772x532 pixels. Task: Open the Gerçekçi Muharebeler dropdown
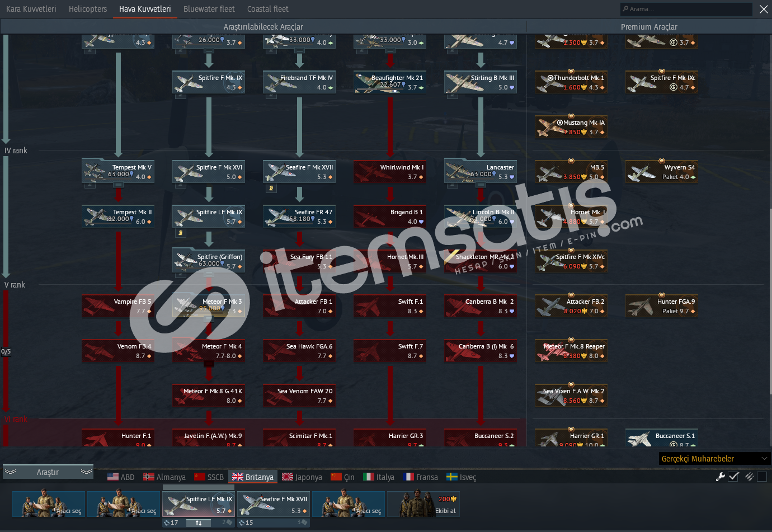click(715, 459)
